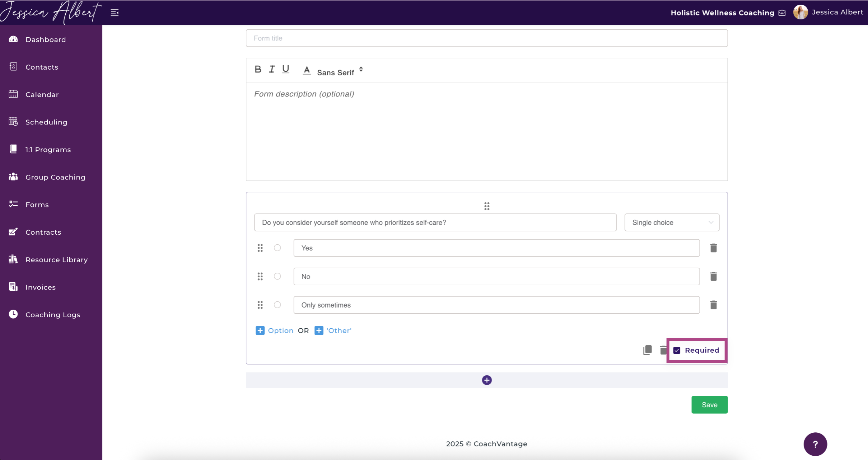Save the form with the green button

[x=709, y=405]
